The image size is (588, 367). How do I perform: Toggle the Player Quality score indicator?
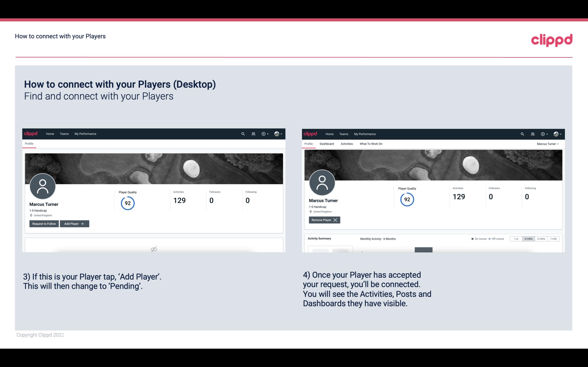point(127,203)
